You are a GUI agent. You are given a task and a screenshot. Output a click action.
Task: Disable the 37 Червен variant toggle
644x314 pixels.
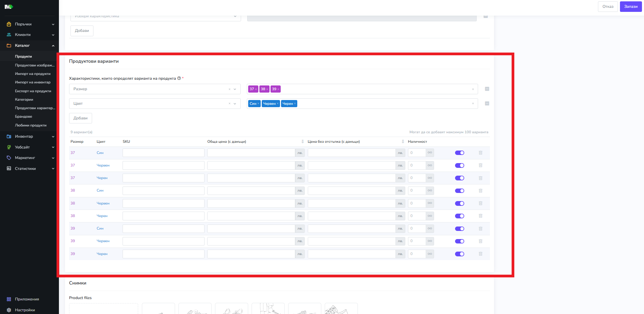[x=459, y=165]
